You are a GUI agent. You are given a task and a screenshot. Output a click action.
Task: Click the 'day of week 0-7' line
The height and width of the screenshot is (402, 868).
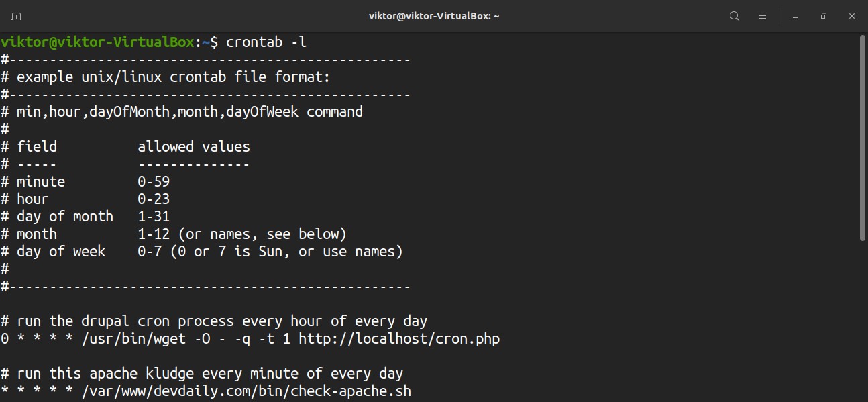pos(201,251)
